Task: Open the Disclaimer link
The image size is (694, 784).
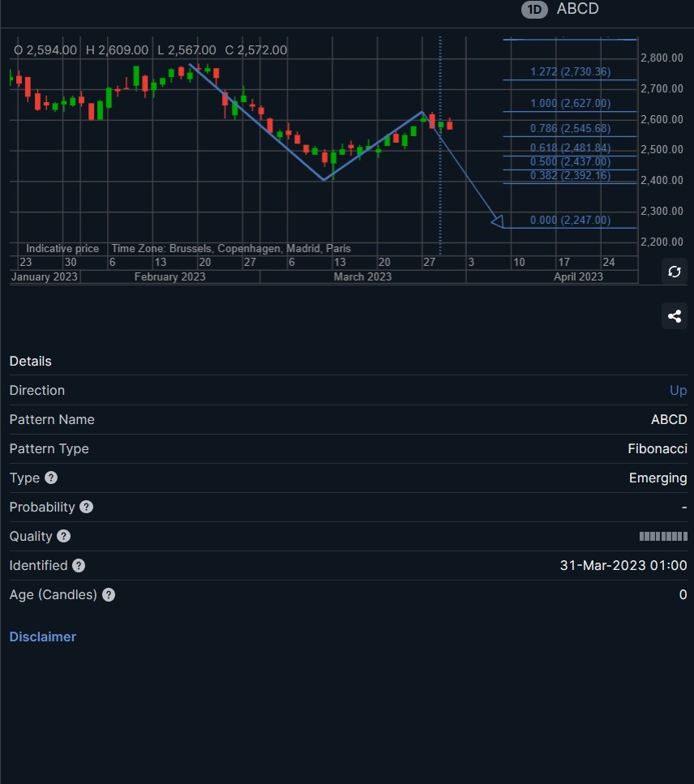Action: pyautogui.click(x=42, y=636)
